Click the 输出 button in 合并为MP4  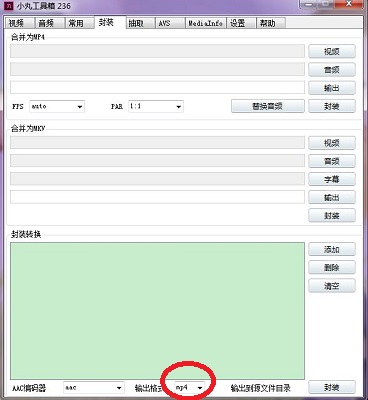[x=332, y=88]
